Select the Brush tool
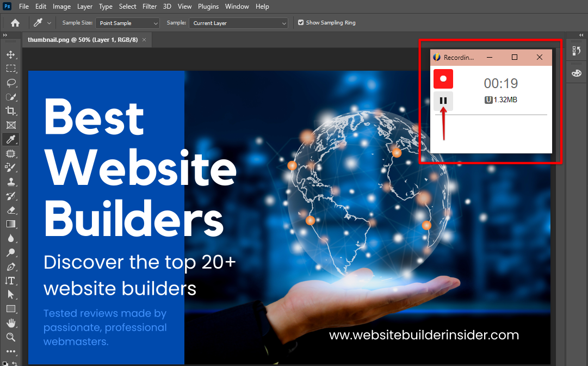Screen dimensions: 588x366 [x=11, y=168]
